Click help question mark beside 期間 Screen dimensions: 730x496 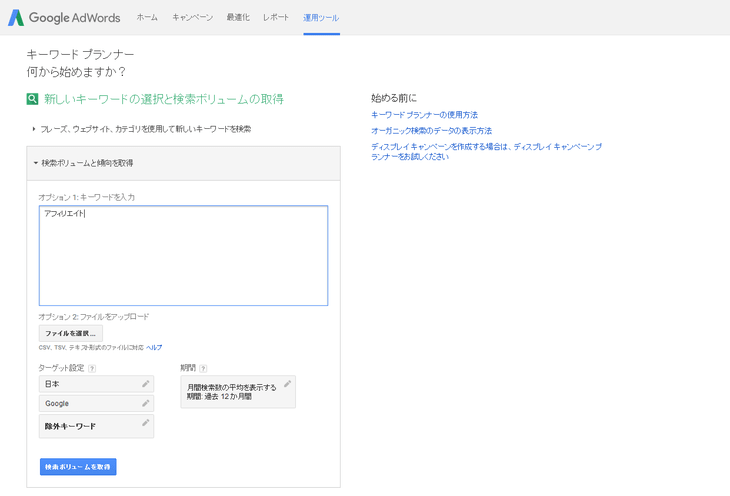(203, 368)
